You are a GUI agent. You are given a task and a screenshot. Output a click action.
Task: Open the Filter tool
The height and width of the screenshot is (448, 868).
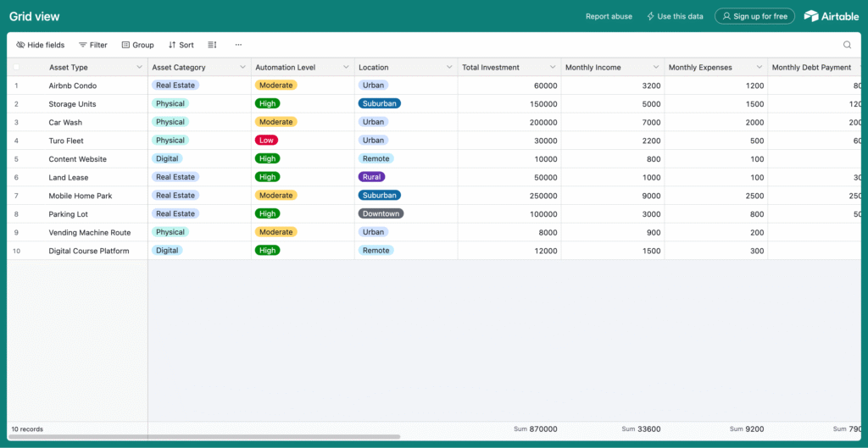pyautogui.click(x=93, y=45)
